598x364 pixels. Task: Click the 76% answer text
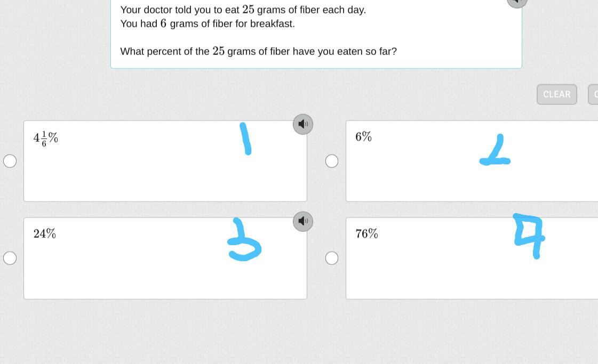coord(366,233)
